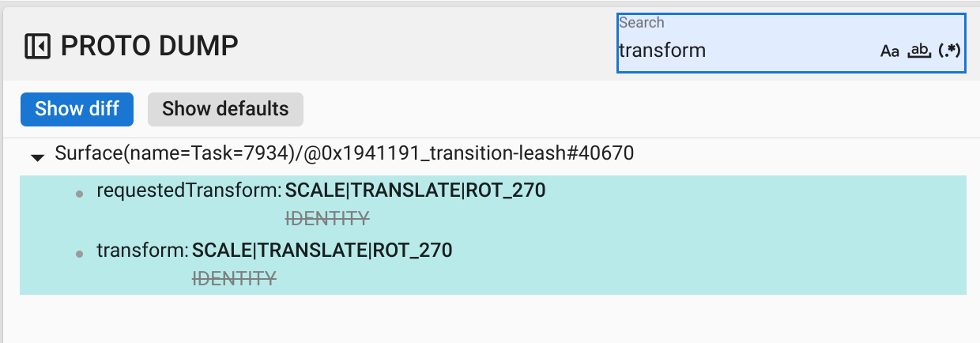This screenshot has height=343, width=980.
Task: Enable the regex (.*) search icon
Action: [948, 51]
